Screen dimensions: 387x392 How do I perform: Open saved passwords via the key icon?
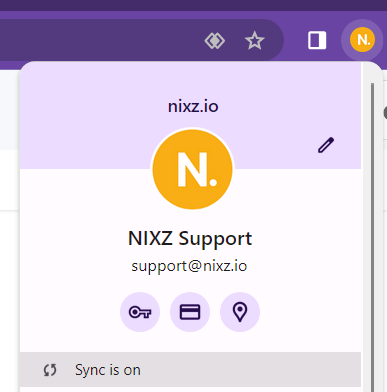[140, 312]
